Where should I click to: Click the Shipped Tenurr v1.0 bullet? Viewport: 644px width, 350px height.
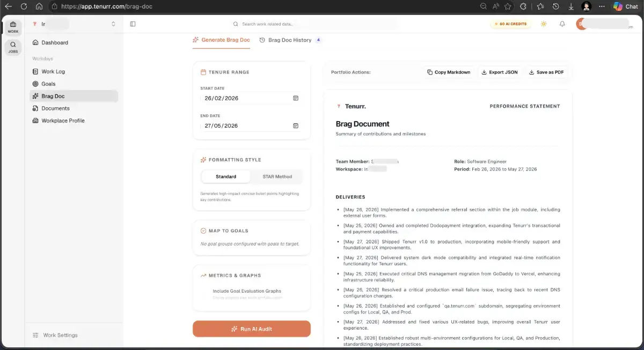[452, 244]
